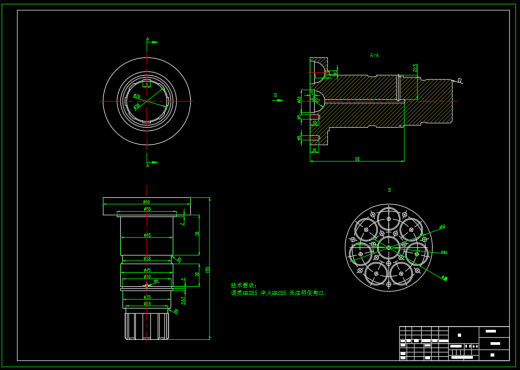This screenshot has height=370, width=520.
Task: Select the topmost large circle in view B
Action: [x=389, y=218]
